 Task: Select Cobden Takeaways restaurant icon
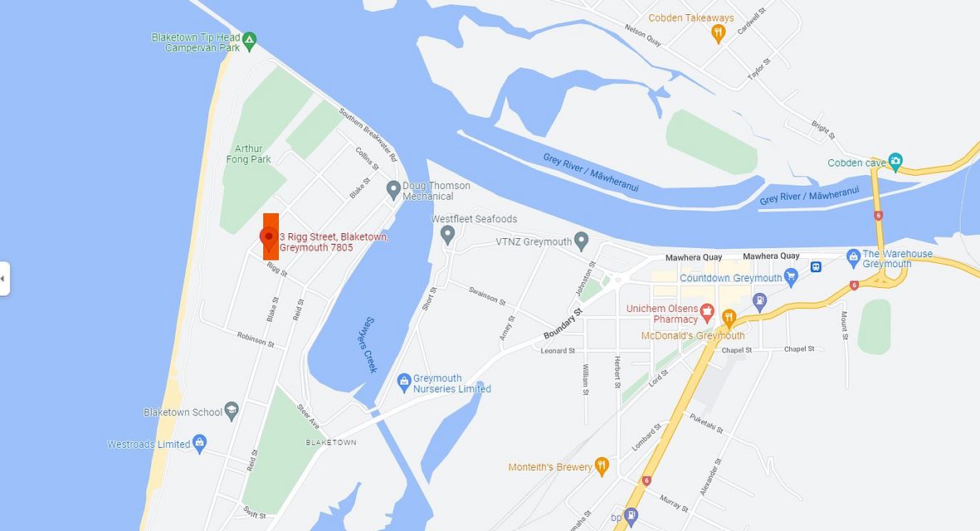719,34
